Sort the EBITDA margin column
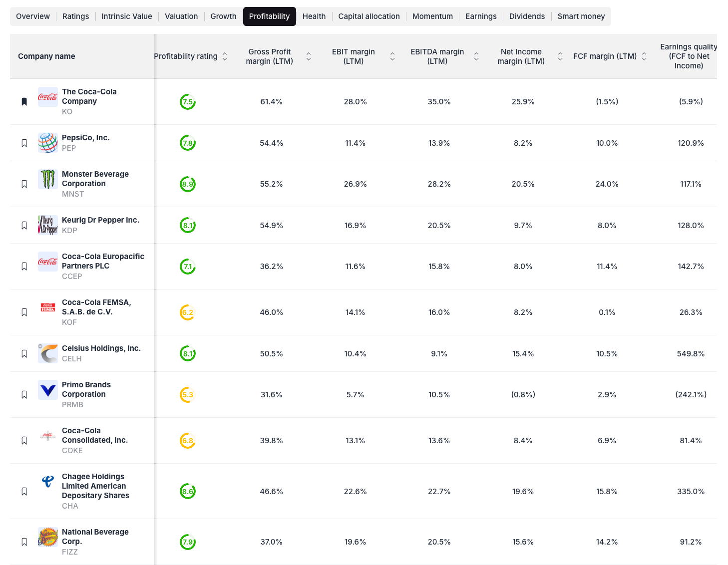 click(x=476, y=56)
